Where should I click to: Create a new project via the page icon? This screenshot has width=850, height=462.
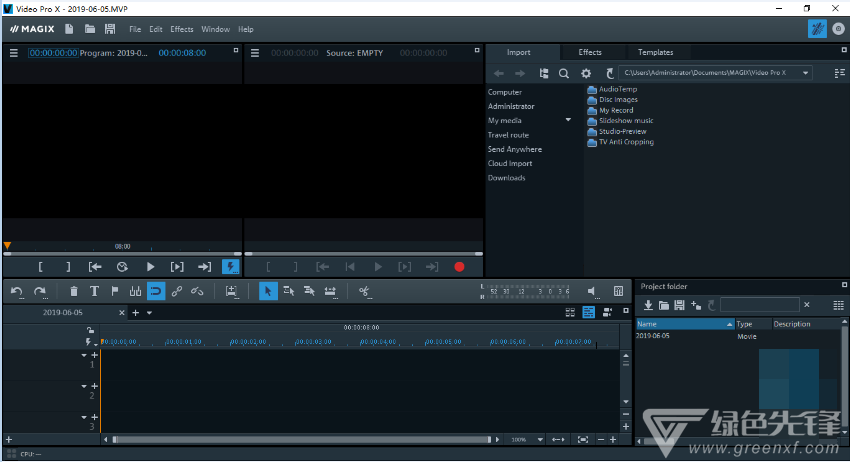[x=69, y=29]
